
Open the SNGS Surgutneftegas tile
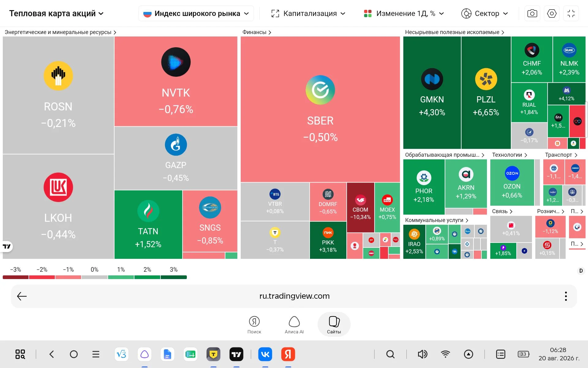click(210, 221)
